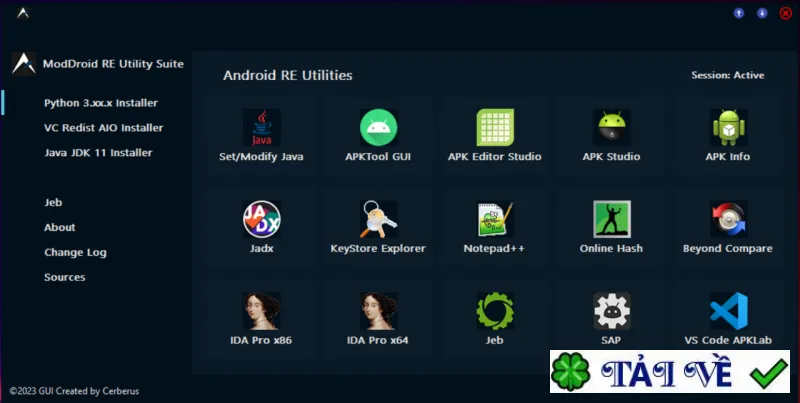
Task: Open the APK Info utility
Action: tap(728, 136)
